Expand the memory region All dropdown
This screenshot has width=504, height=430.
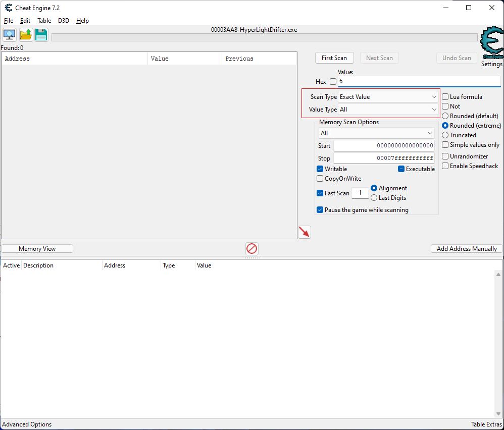point(376,133)
